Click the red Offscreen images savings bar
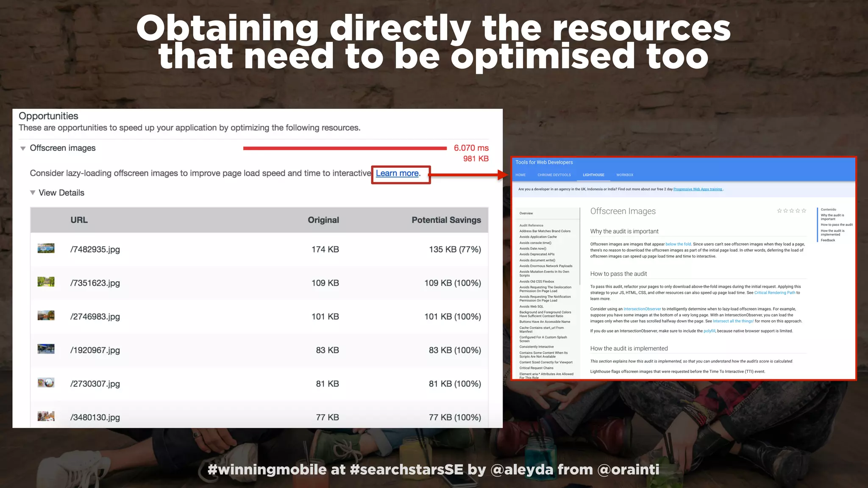The image size is (868, 488). click(345, 148)
